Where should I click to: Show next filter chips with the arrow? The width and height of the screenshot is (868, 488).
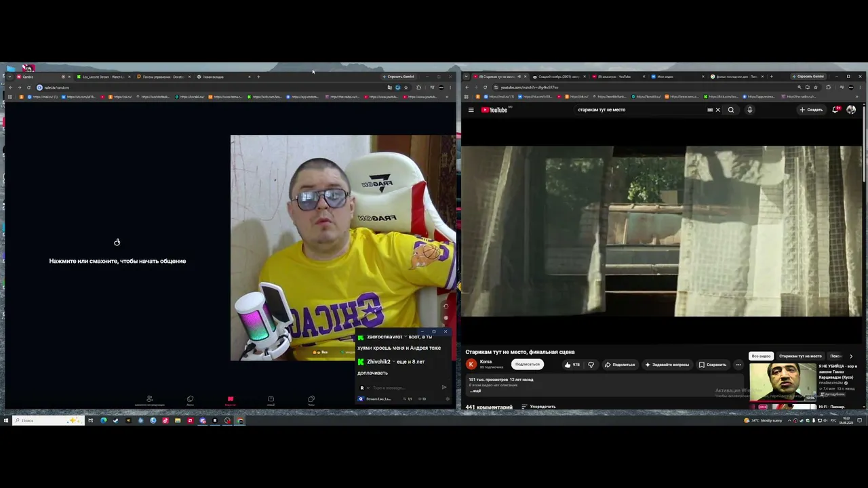851,356
